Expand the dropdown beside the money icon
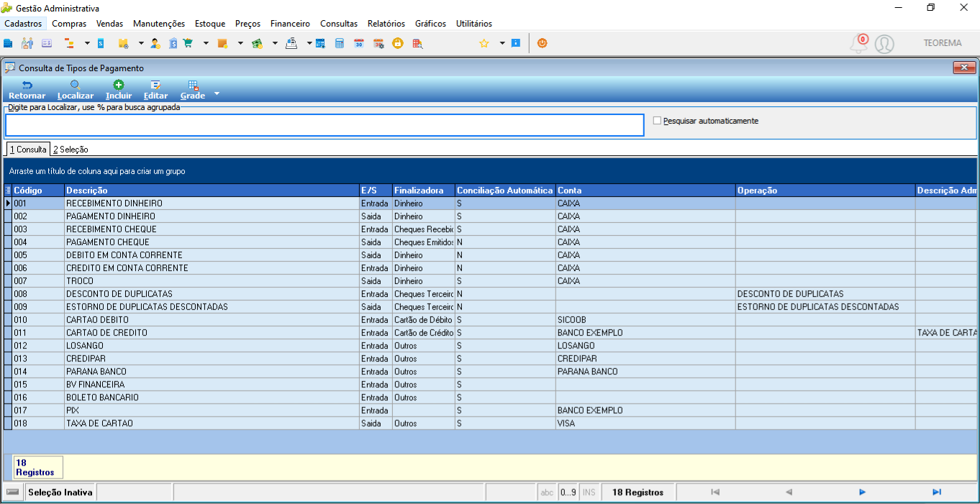Screen dimensions: 980x504 pyautogui.click(x=275, y=43)
